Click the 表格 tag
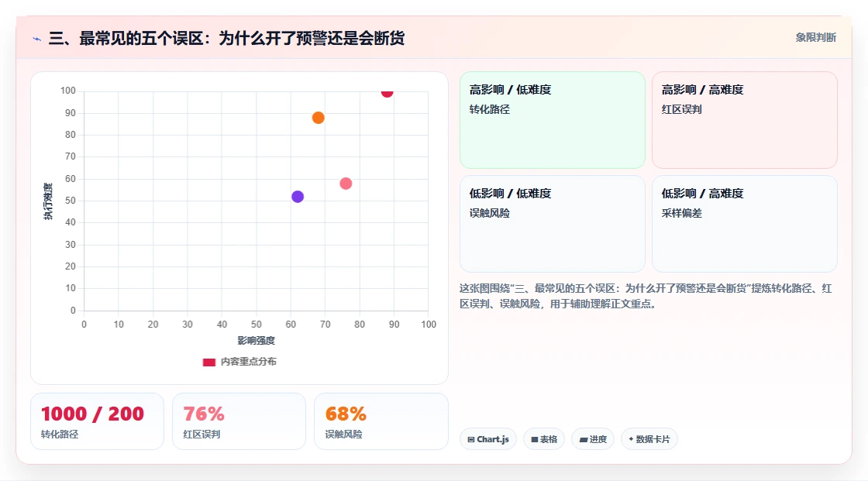Viewport: 868px width, 481px height. pos(544,439)
